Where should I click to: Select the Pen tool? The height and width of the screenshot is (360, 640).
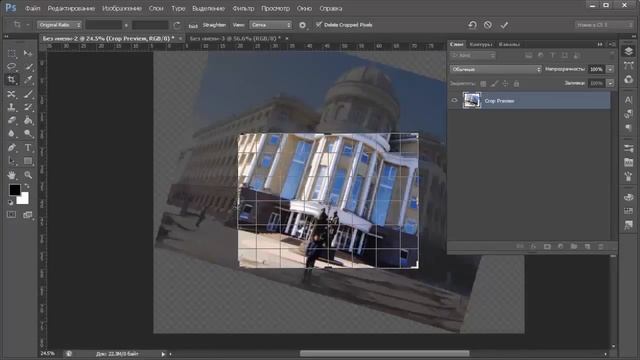pos(11,147)
